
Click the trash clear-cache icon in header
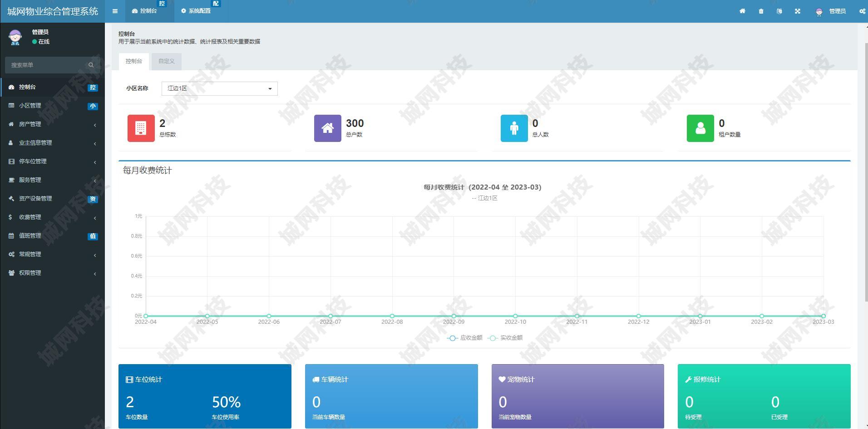[761, 11]
